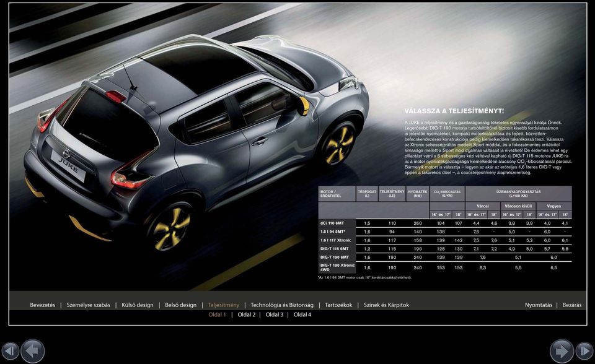Select the Teljesítmény menu item

(224, 305)
